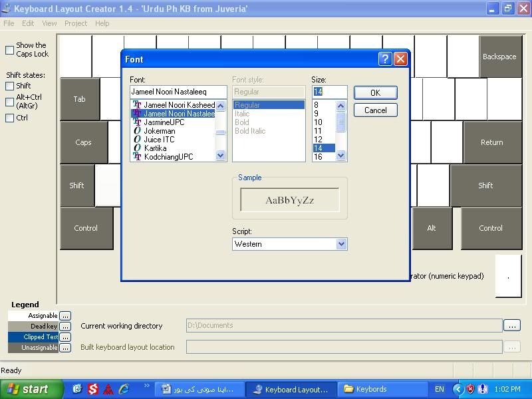
Task: Click the Backspace key on layout
Action: pos(501,57)
